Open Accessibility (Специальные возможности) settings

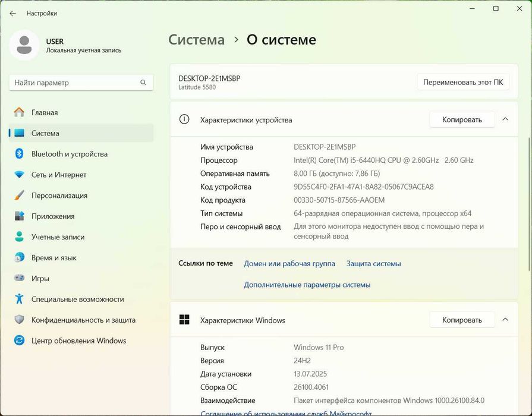point(77,300)
